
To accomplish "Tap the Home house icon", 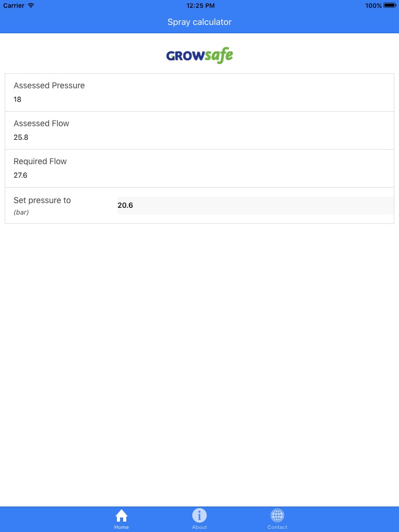I will pyautogui.click(x=122, y=515).
